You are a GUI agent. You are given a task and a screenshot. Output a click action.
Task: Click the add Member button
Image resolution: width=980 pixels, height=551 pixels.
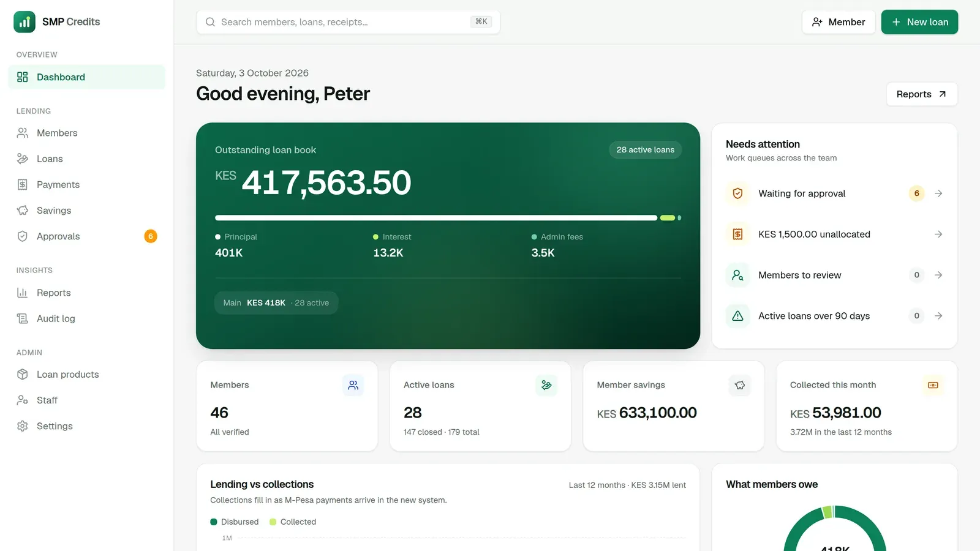pyautogui.click(x=839, y=22)
